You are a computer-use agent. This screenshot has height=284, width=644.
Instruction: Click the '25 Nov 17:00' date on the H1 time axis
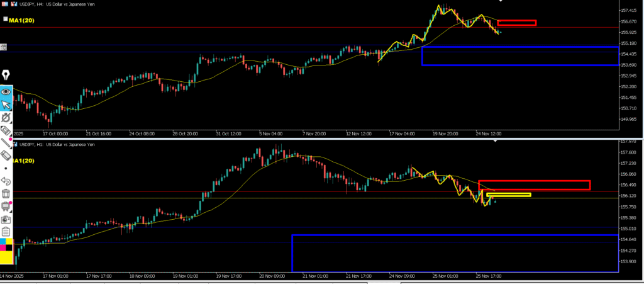coord(488,276)
